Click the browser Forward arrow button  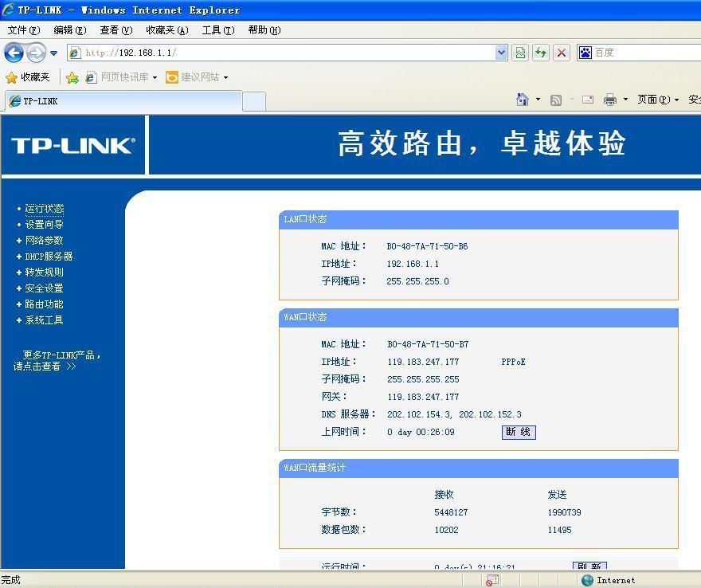pyautogui.click(x=36, y=53)
